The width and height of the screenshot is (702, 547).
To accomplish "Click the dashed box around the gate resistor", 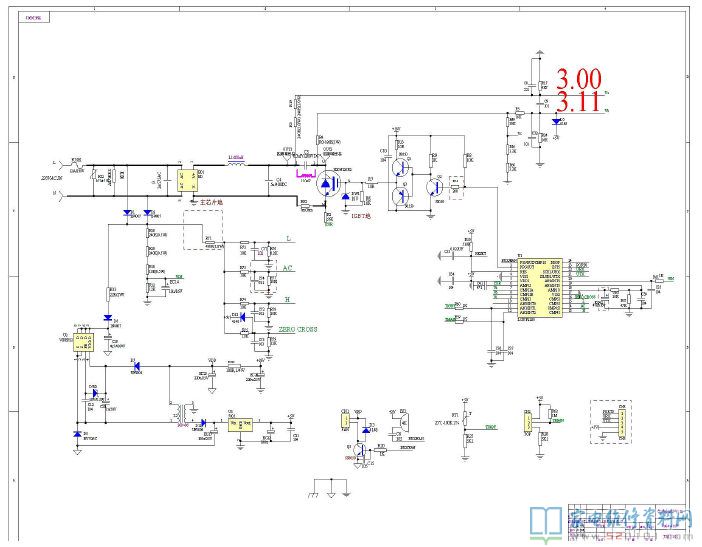I will [x=456, y=187].
